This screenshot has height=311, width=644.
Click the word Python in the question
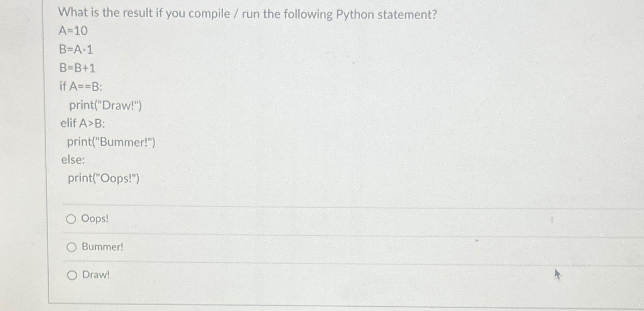[355, 15]
